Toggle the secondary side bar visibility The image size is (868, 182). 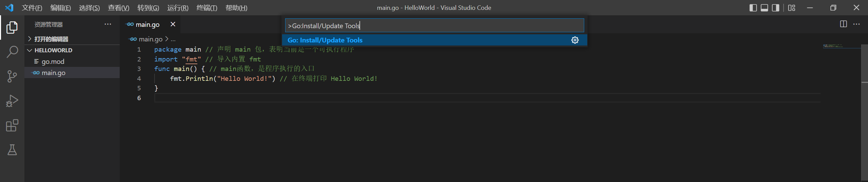point(775,8)
